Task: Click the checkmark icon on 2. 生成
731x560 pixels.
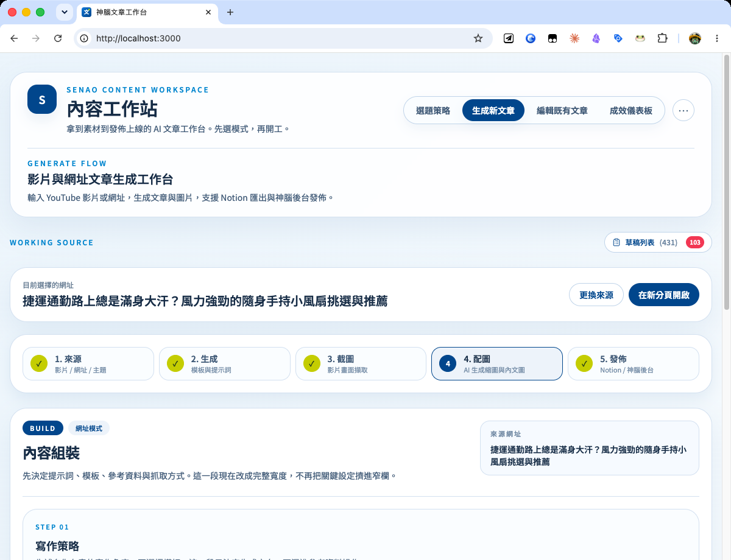Action: [175, 363]
